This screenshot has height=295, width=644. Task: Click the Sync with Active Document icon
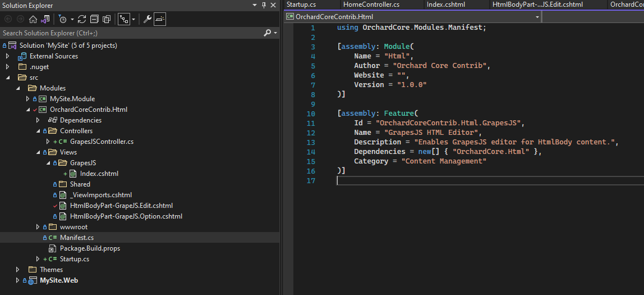click(82, 19)
